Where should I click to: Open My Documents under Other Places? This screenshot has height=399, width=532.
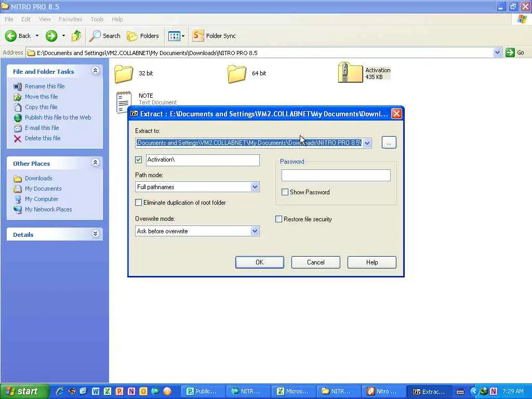[x=43, y=189]
